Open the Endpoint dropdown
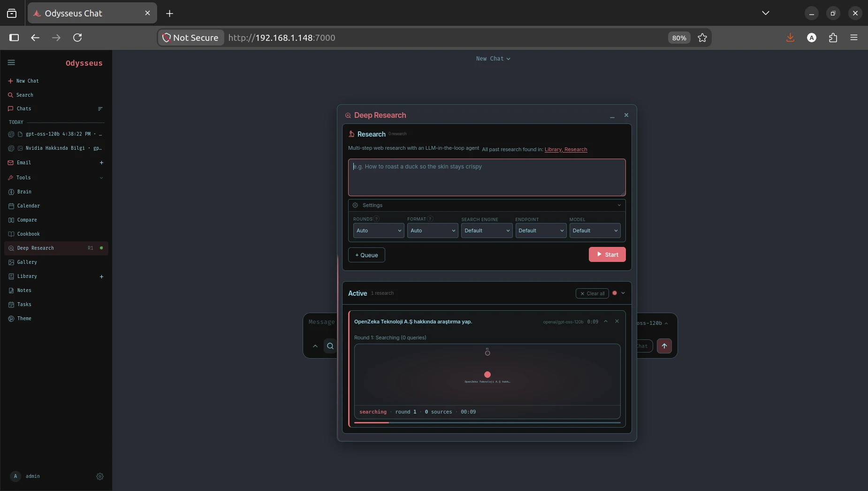868x491 pixels. click(x=541, y=230)
